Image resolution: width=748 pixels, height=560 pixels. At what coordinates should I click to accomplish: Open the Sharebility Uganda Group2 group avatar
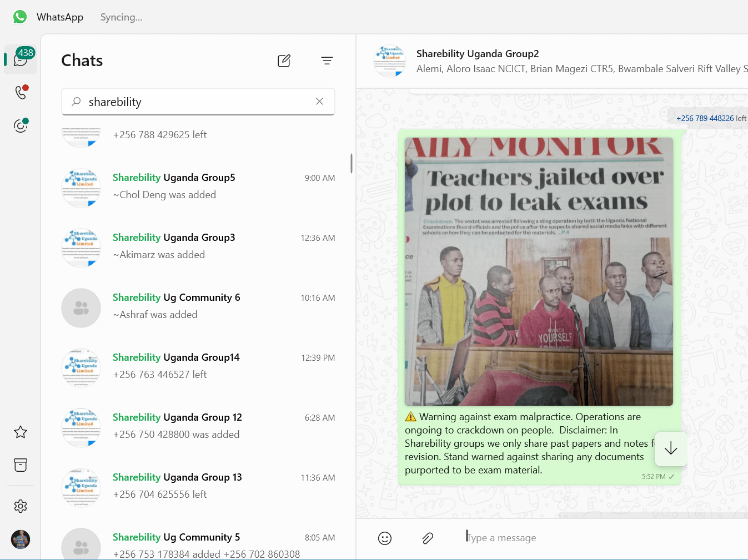pyautogui.click(x=390, y=61)
